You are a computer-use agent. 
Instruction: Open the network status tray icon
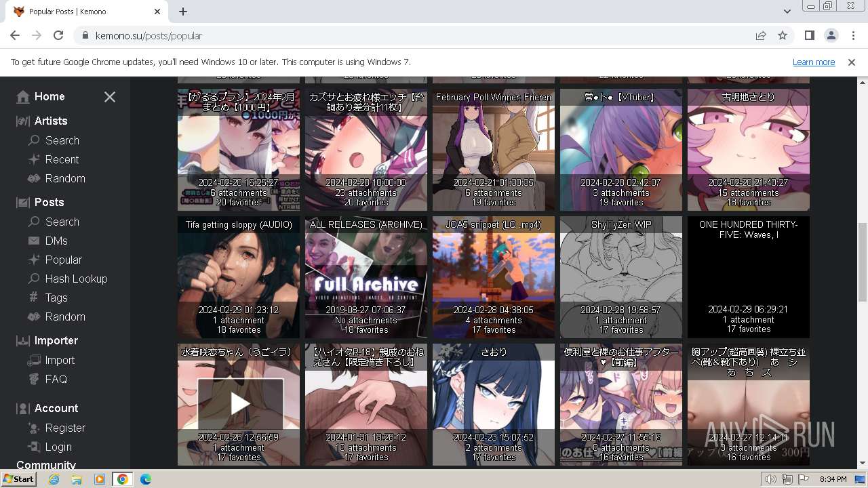[787, 479]
